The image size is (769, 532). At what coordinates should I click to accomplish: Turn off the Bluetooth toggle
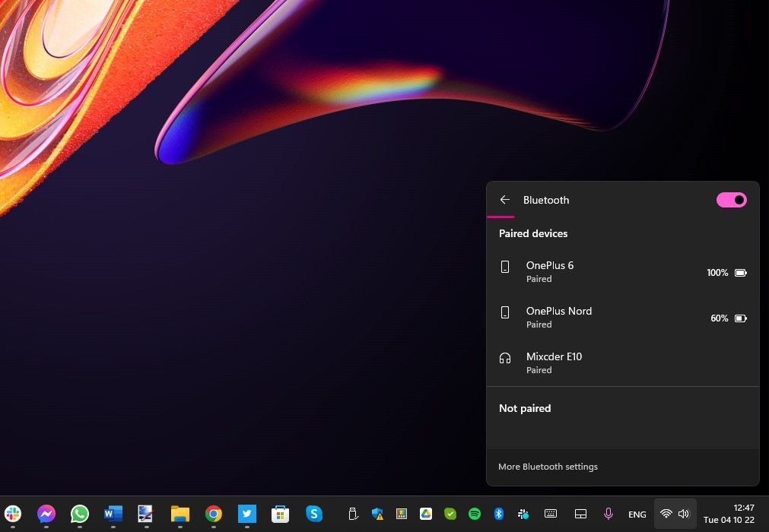(731, 200)
